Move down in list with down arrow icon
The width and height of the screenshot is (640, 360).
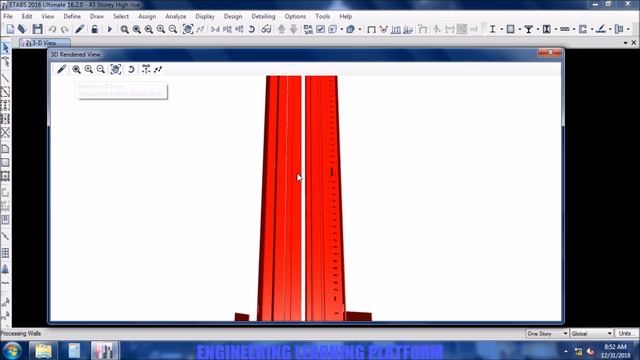[x=293, y=29]
